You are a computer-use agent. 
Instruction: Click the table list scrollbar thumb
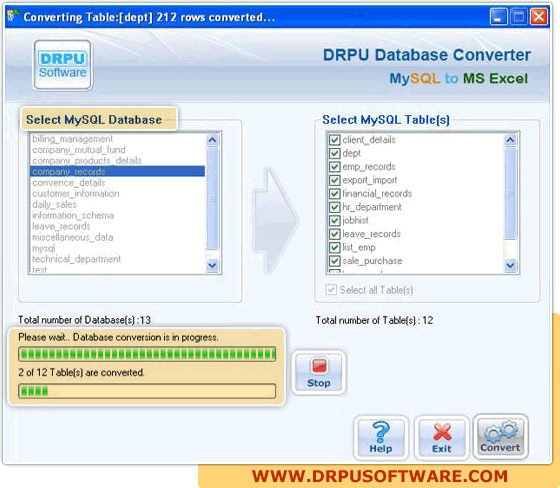point(511,193)
